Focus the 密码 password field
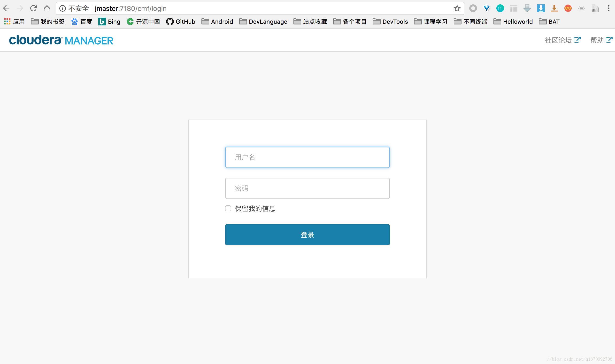Image resolution: width=615 pixels, height=364 pixels. [x=307, y=188]
